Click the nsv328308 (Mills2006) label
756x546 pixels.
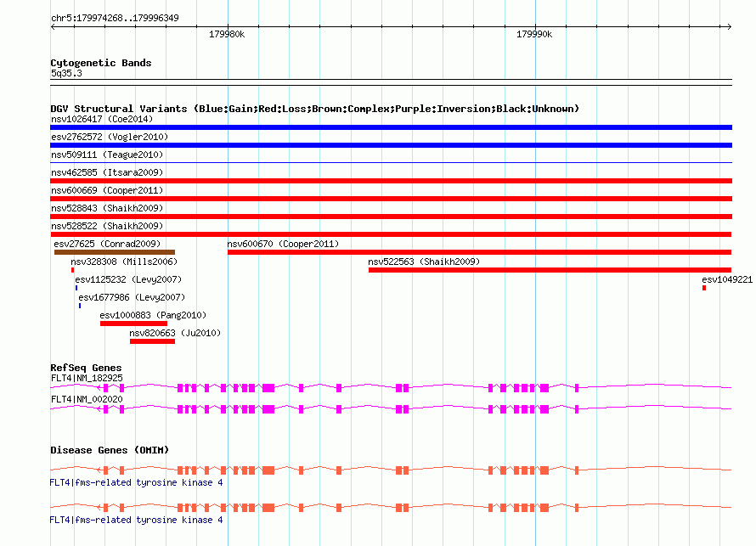124,262
